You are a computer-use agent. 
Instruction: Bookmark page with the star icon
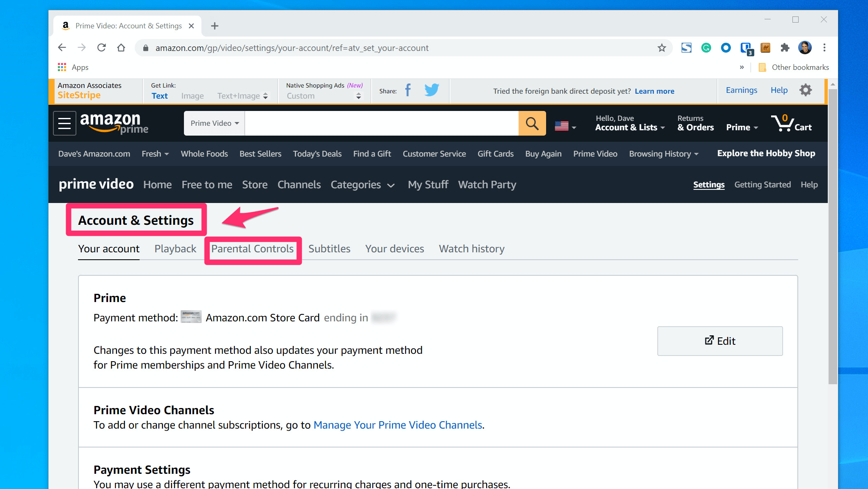661,48
